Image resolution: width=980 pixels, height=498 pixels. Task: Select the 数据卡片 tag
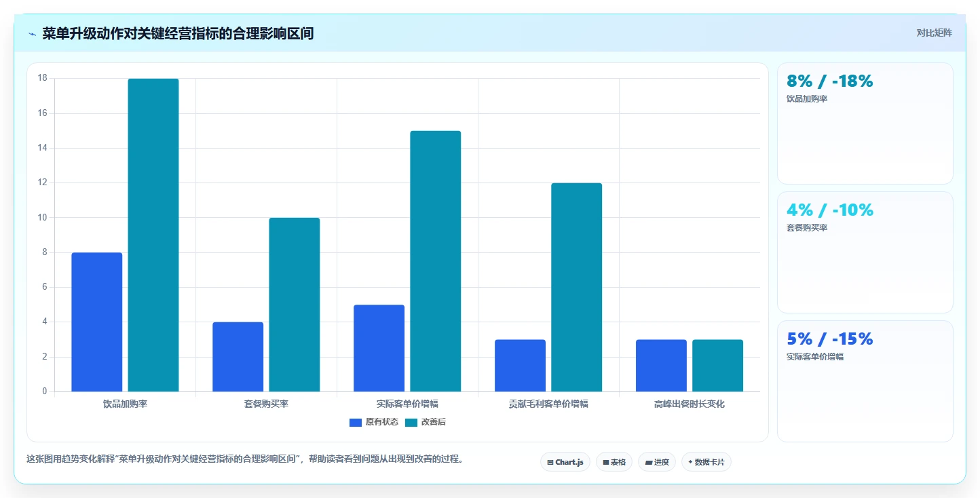pyautogui.click(x=706, y=462)
